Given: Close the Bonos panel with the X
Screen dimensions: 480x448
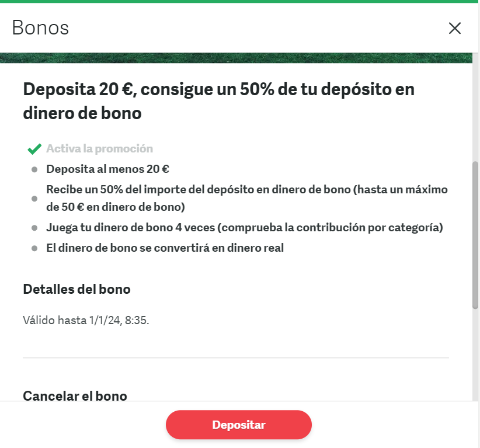Looking at the screenshot, I should pos(454,28).
